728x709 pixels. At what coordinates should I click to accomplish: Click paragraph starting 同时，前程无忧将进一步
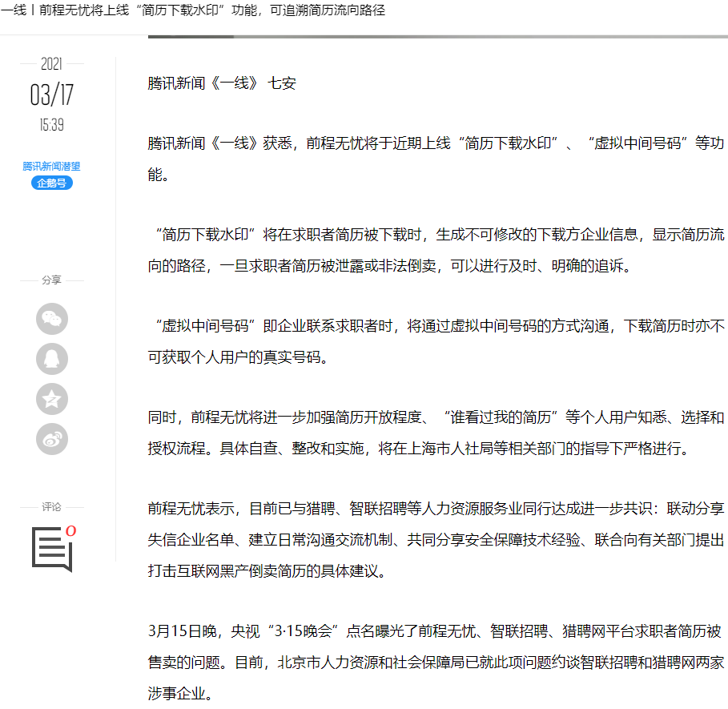pos(436,433)
